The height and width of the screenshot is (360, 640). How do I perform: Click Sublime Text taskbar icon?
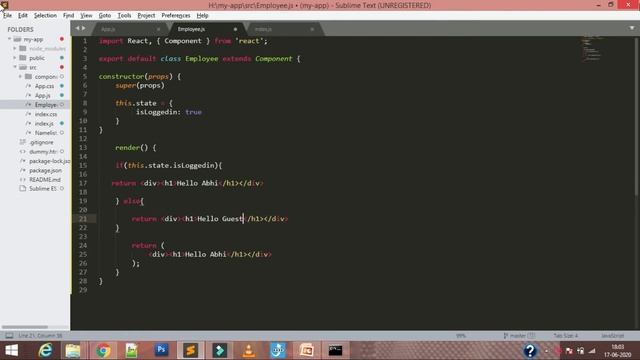(x=190, y=351)
